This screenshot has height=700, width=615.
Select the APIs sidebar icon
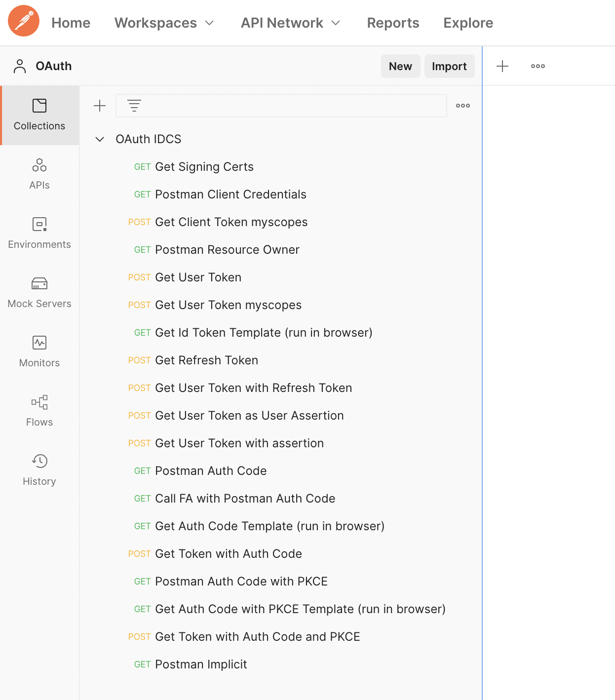click(x=39, y=174)
